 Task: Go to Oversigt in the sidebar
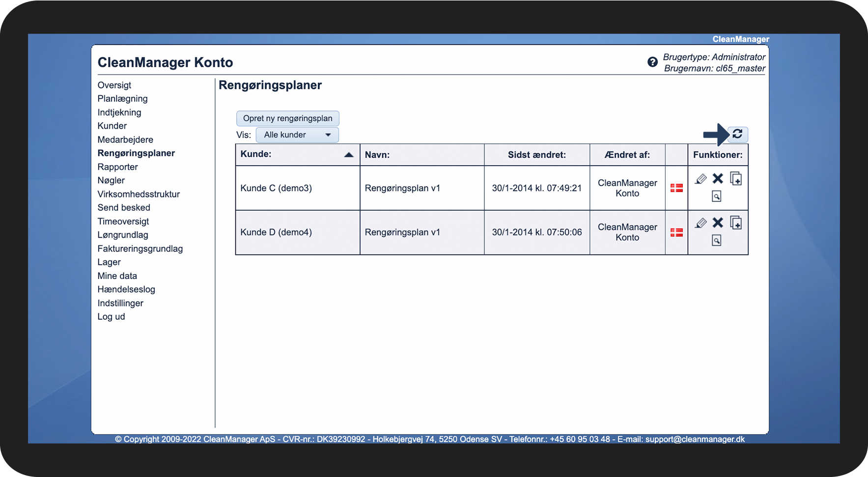[114, 85]
